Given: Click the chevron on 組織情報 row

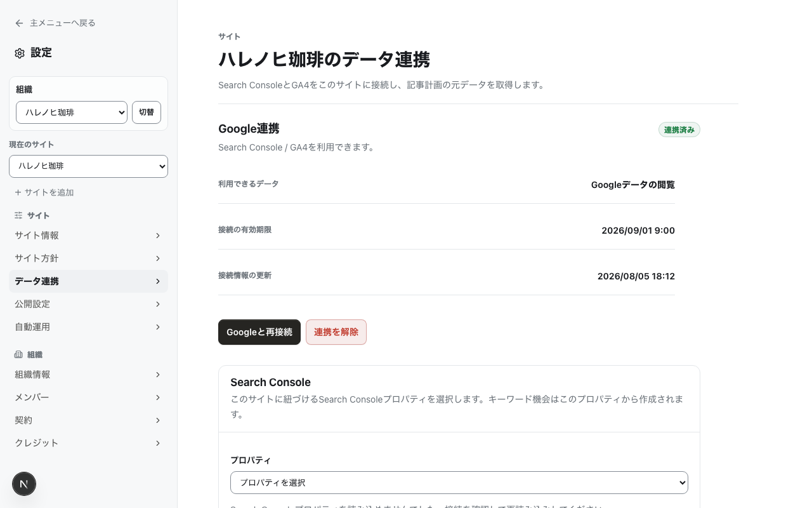Looking at the screenshot, I should click(x=158, y=375).
